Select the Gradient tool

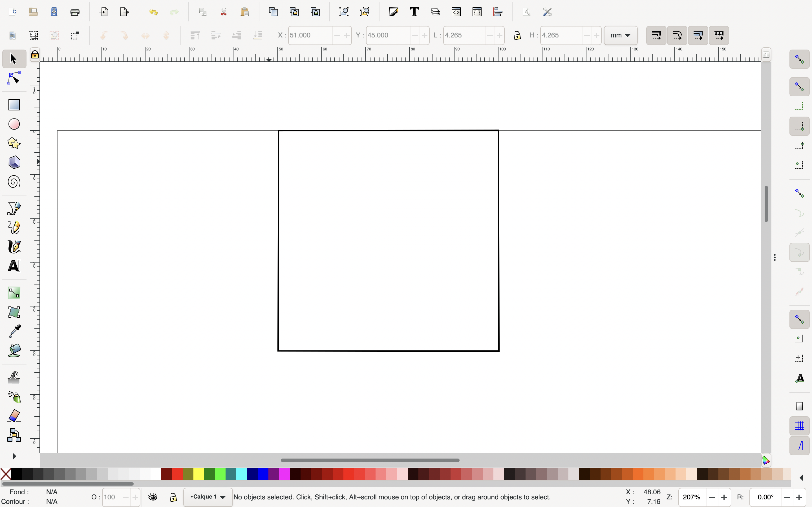pyautogui.click(x=14, y=293)
